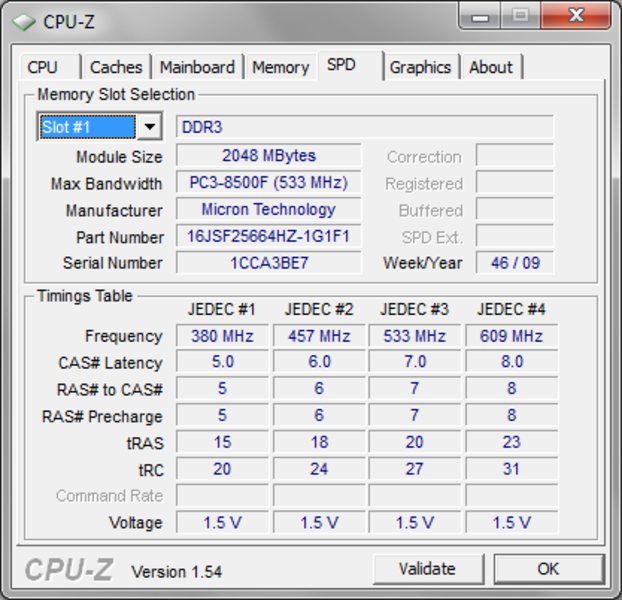The image size is (622, 600).
Task: Click the Module Size value 2048 MBytes
Action: pos(268,156)
